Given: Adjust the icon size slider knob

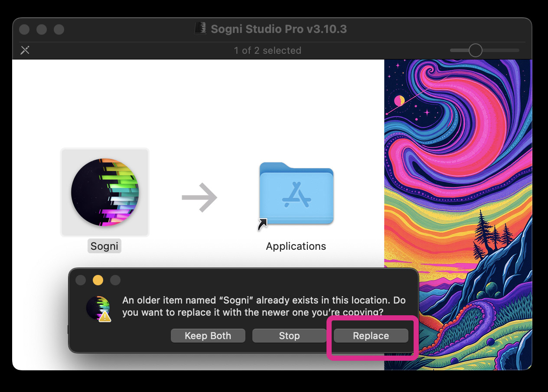Looking at the screenshot, I should click(475, 50).
